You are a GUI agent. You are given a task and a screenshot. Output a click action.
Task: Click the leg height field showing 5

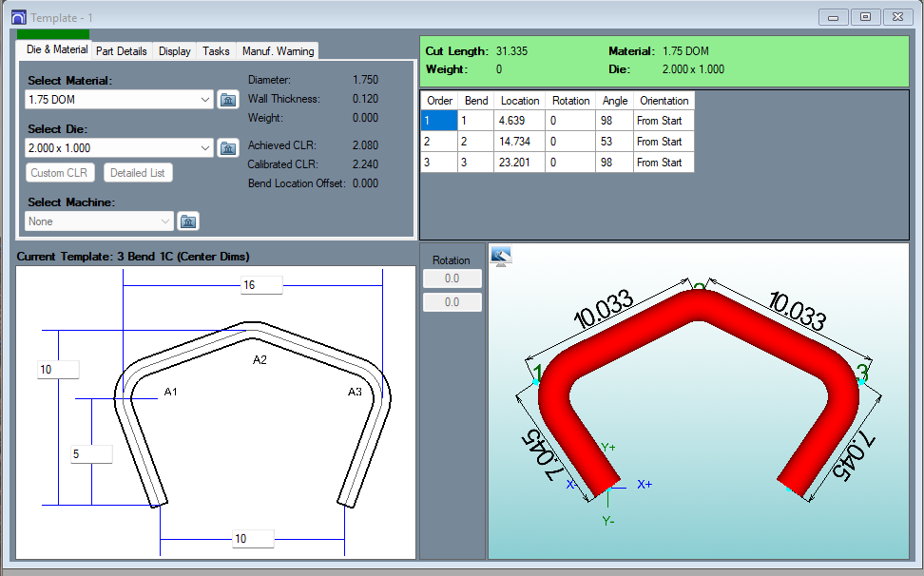click(x=91, y=454)
